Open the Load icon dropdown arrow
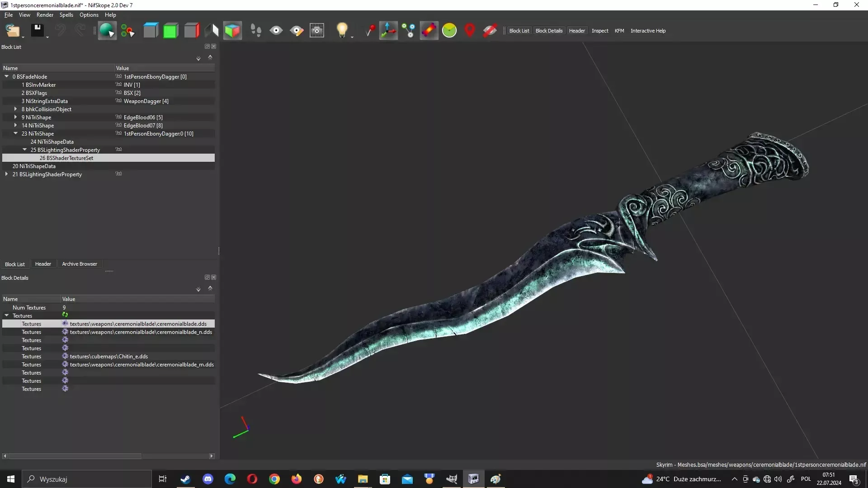 [23, 37]
